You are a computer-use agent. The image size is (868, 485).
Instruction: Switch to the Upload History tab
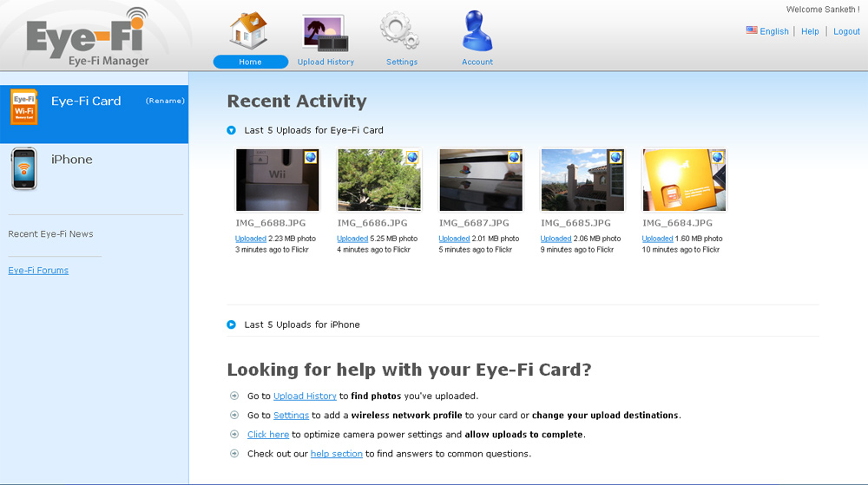click(325, 62)
